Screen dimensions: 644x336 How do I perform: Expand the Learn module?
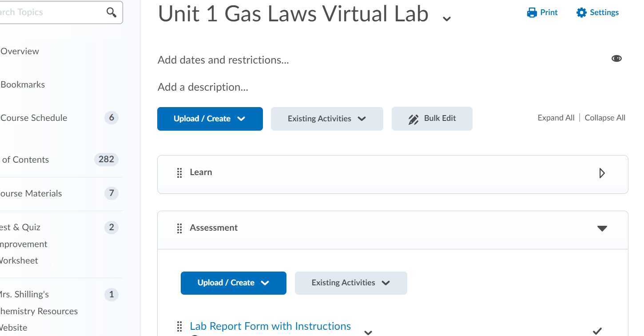(x=602, y=173)
